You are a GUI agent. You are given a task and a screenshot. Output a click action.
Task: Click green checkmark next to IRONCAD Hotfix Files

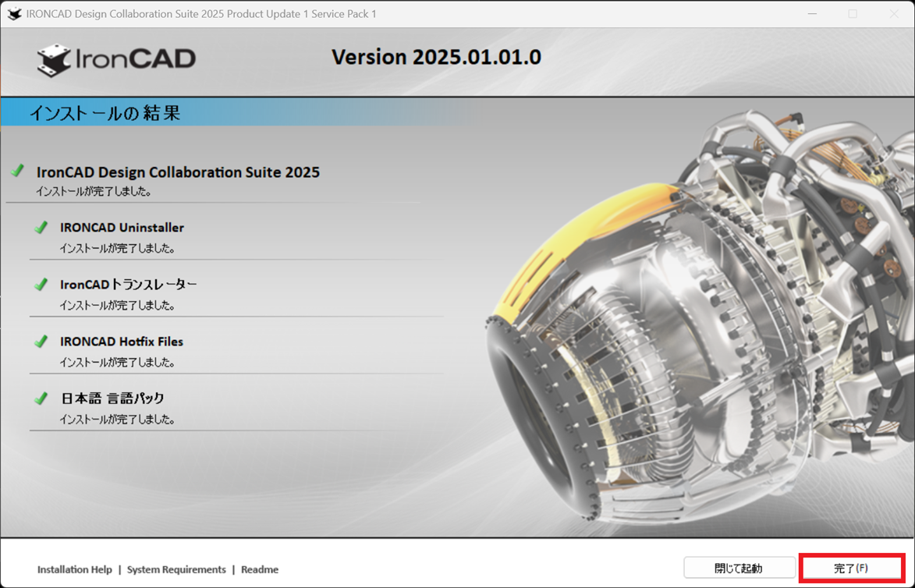tap(41, 341)
